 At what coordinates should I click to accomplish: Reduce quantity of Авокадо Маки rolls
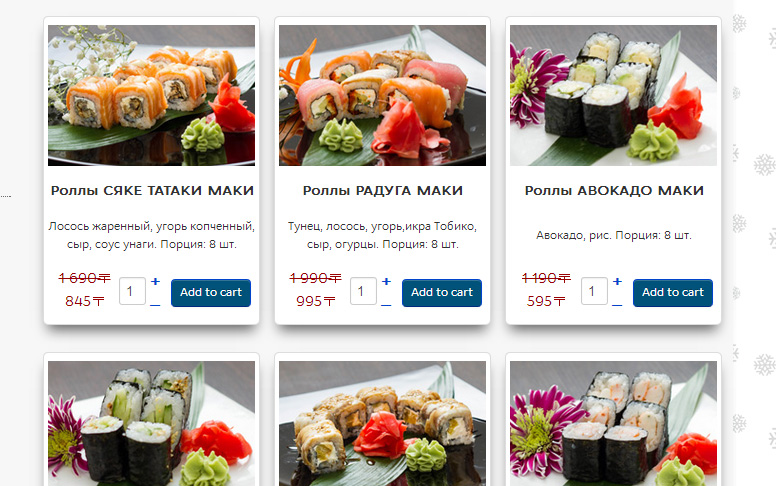(x=617, y=305)
